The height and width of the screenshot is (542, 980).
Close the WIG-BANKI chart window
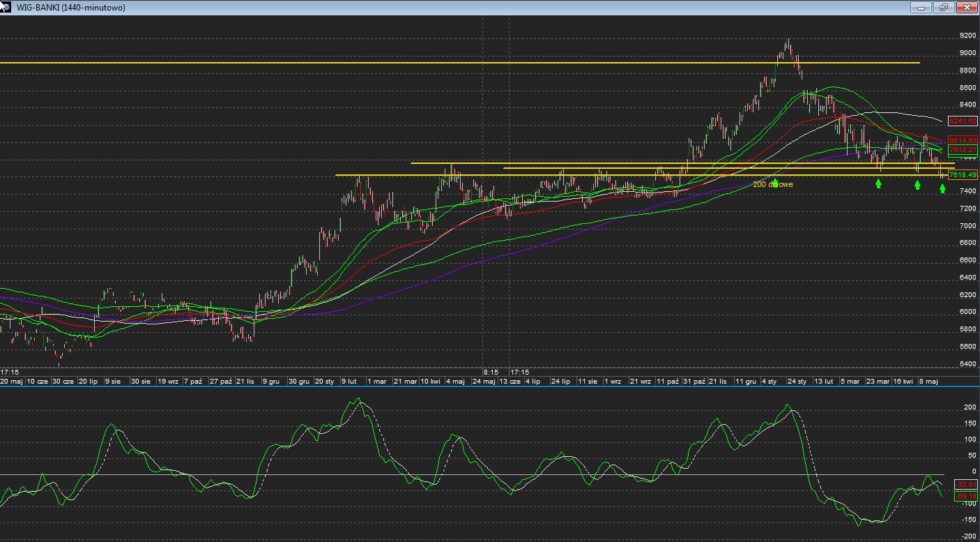tap(966, 7)
